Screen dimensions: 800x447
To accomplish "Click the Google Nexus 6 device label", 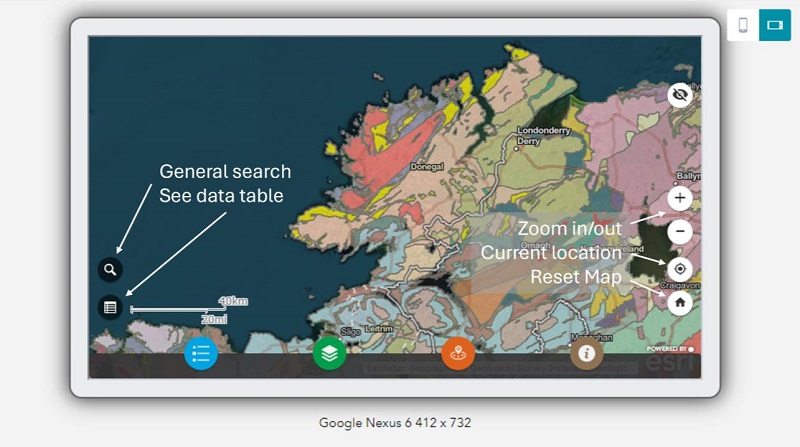I will pyautogui.click(x=395, y=423).
